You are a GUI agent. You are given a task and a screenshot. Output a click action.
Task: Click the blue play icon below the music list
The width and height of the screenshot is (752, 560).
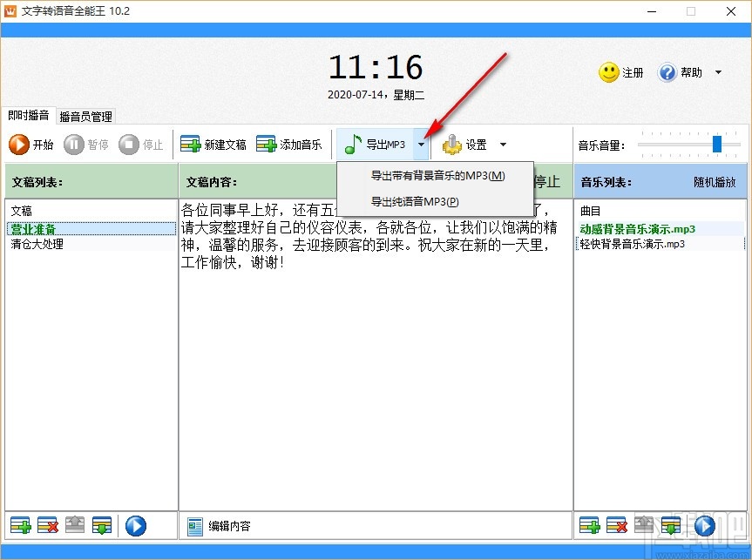pos(704,525)
